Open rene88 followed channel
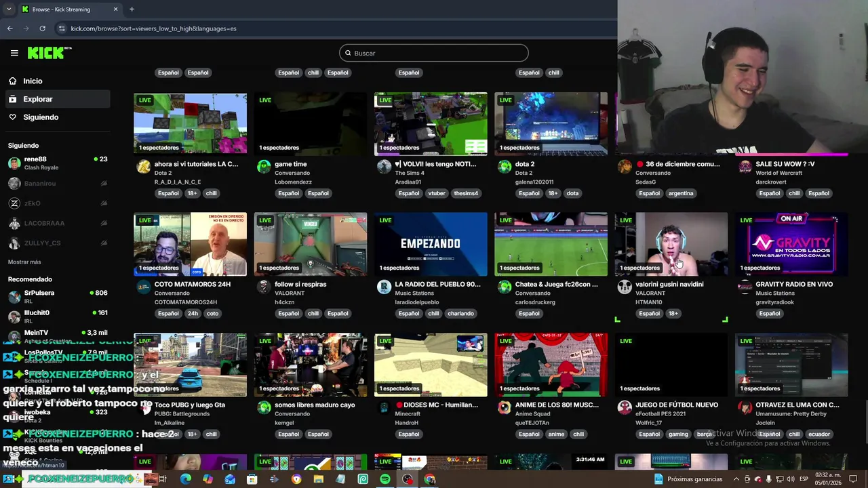The image size is (868, 488). click(x=58, y=163)
